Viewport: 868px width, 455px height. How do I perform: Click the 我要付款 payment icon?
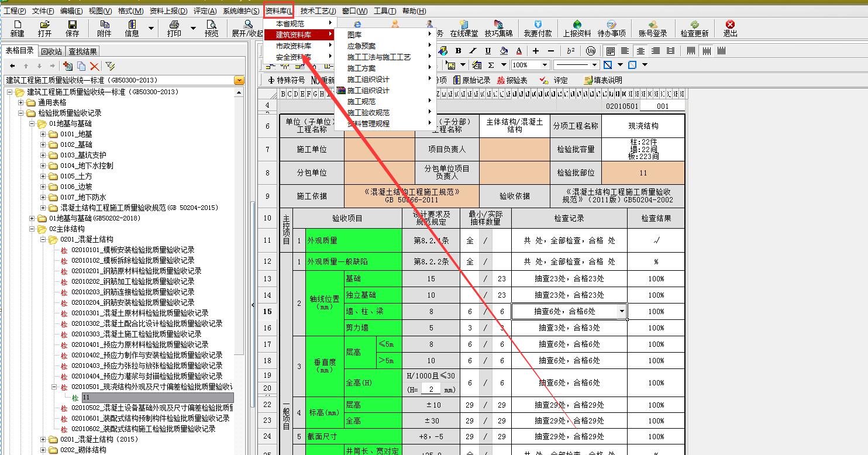pos(538,28)
